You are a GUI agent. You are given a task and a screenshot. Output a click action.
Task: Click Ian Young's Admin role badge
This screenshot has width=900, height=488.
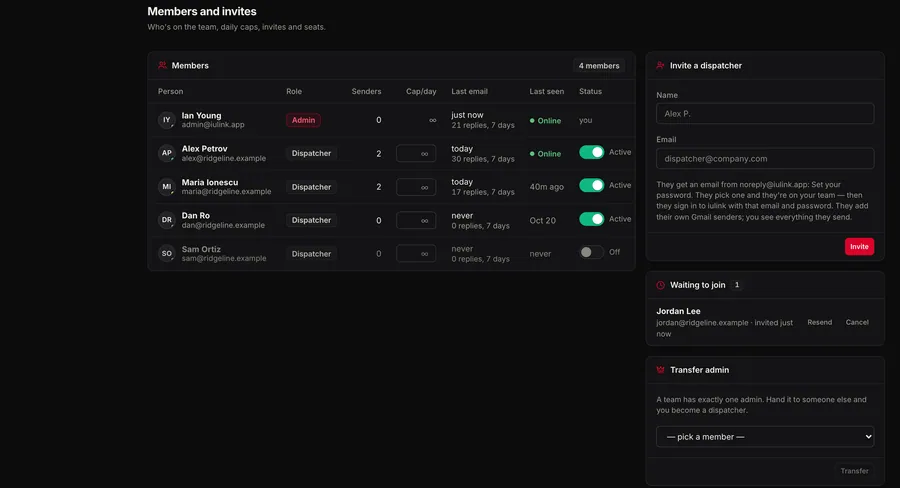coord(303,120)
